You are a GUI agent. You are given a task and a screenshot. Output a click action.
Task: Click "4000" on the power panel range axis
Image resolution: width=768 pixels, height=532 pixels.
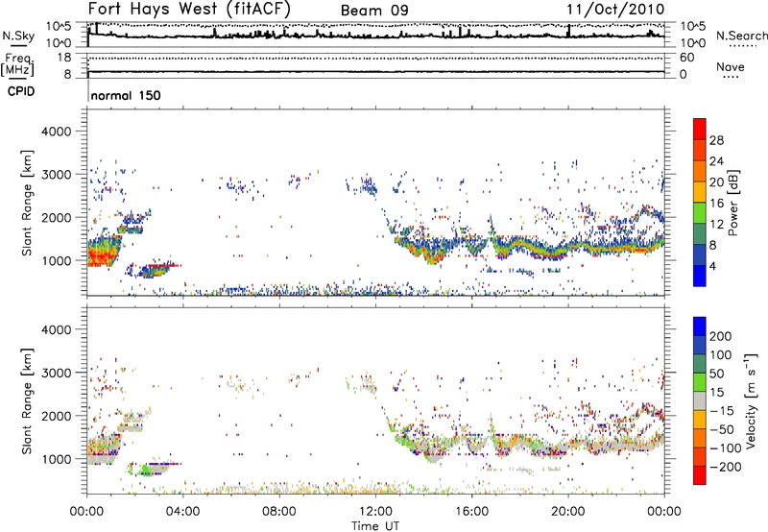pos(56,132)
